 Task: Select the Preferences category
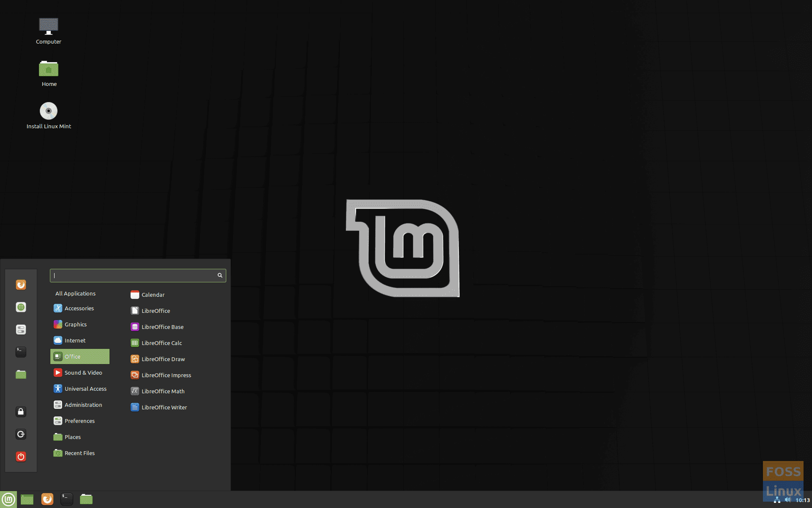(80, 421)
